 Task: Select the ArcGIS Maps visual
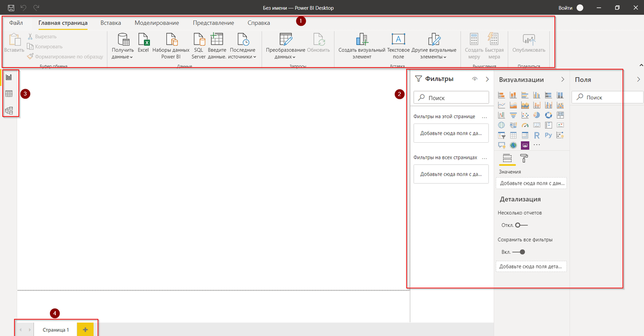(x=513, y=145)
